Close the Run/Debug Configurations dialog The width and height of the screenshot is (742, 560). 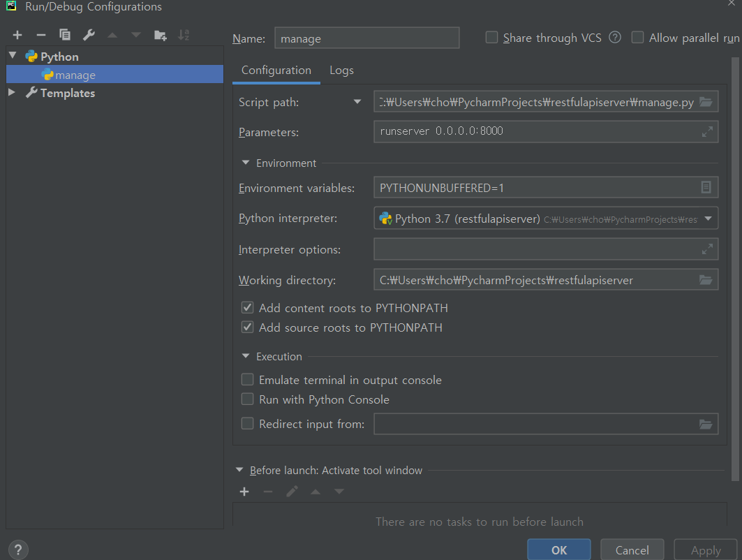point(732,3)
